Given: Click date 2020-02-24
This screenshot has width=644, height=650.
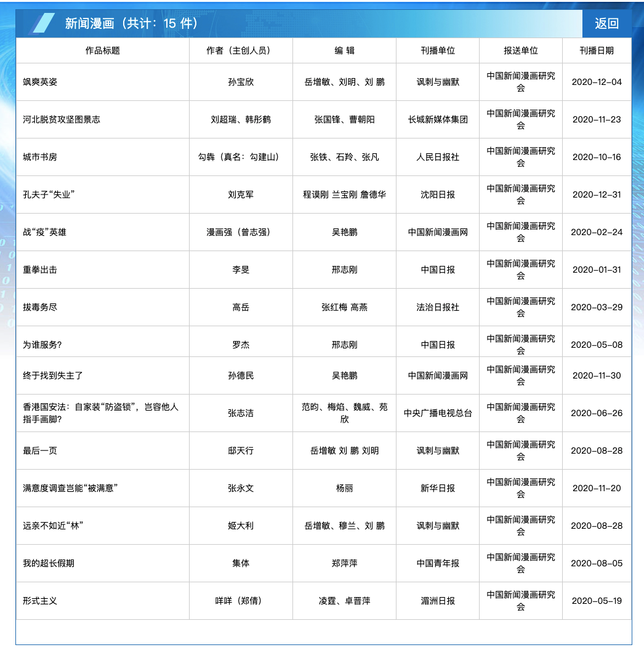Looking at the screenshot, I should [x=597, y=232].
